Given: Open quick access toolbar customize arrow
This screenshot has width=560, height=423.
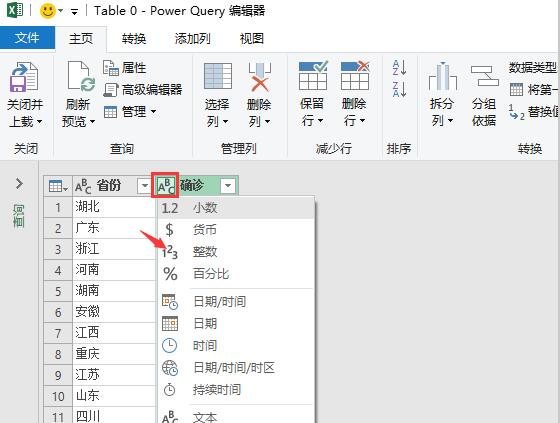Looking at the screenshot, I should (x=74, y=12).
